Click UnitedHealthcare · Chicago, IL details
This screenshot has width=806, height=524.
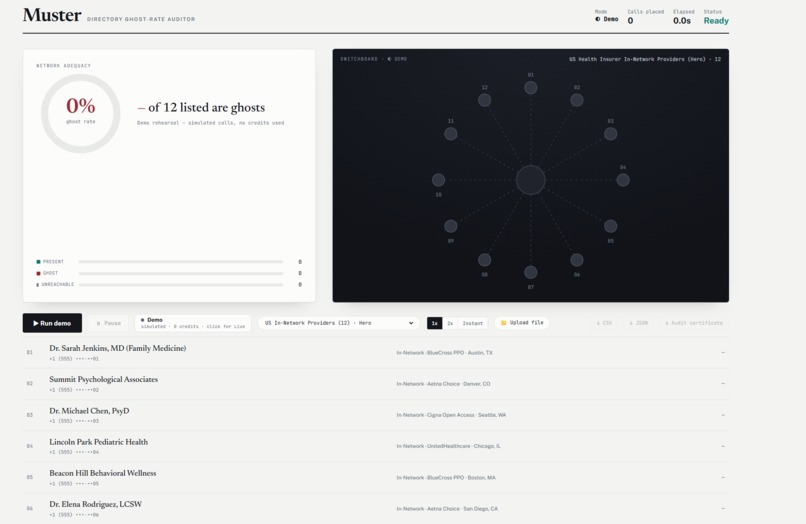[448, 446]
